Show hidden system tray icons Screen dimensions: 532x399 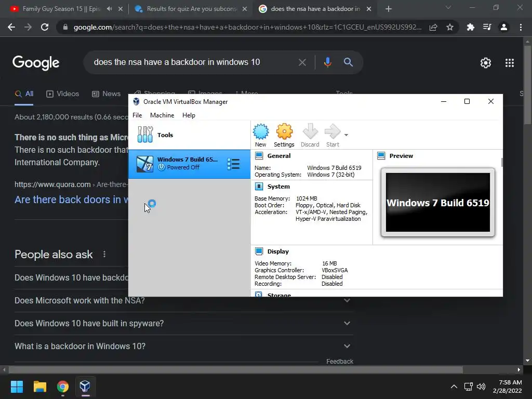point(454,387)
